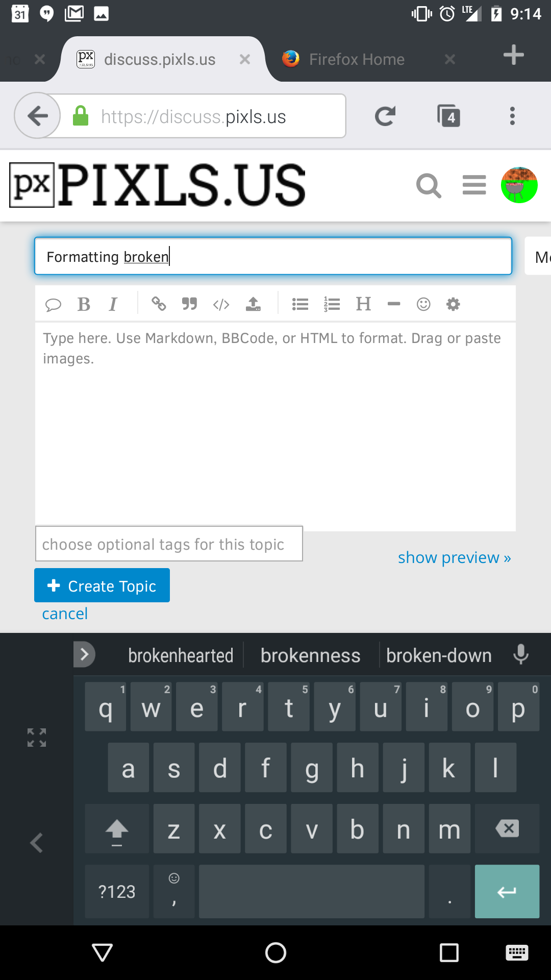Open the emoji picker
The image size is (551, 980).
(423, 304)
